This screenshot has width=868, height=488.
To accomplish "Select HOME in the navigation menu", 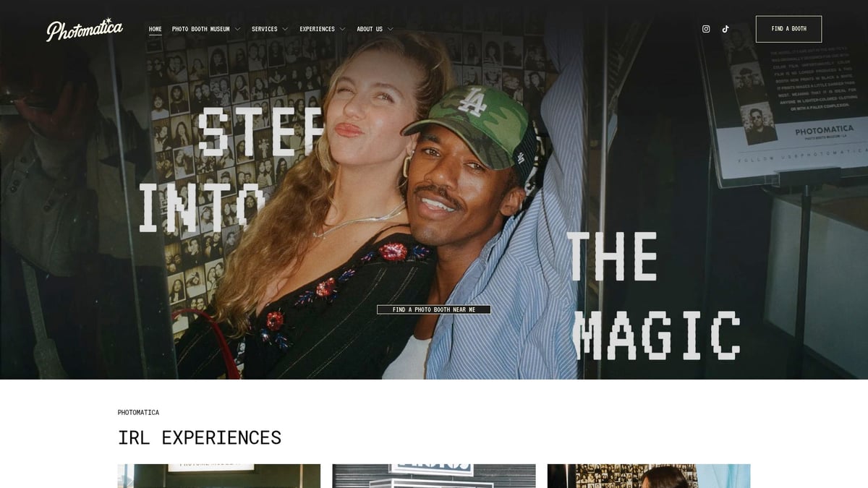I will pos(154,28).
